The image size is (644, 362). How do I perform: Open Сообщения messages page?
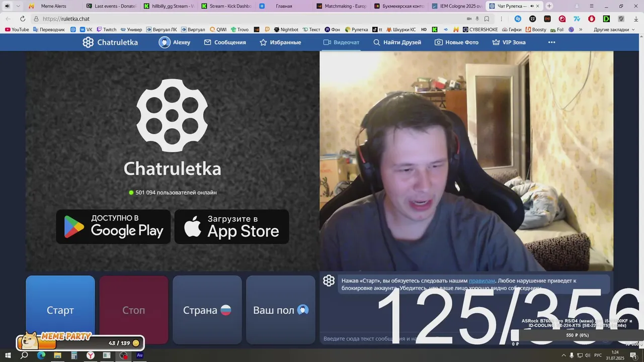[225, 42]
